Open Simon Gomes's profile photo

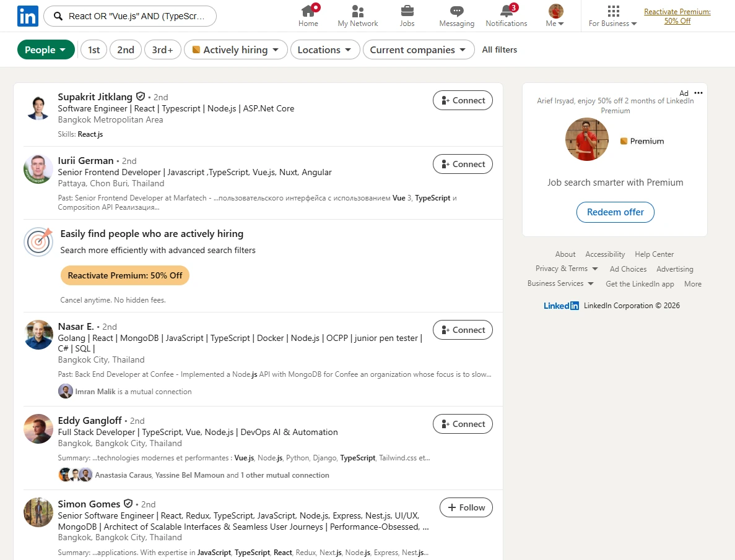pos(38,512)
